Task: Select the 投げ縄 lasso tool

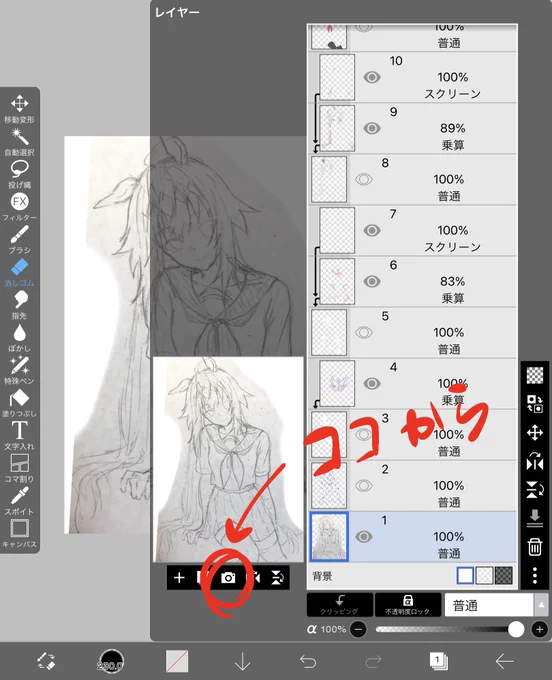Action: [19, 174]
